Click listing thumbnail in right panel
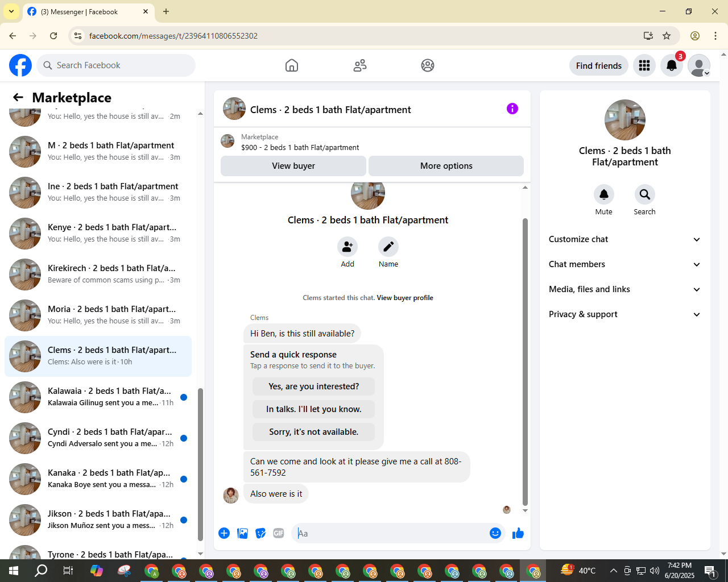The width and height of the screenshot is (728, 582). [x=625, y=120]
